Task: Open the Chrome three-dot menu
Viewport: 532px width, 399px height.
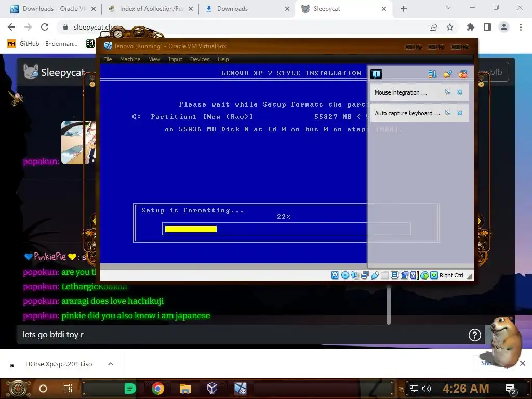Action: (521, 27)
